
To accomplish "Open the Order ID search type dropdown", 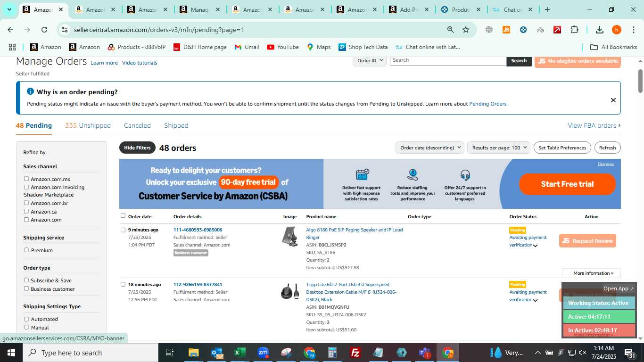I will coord(370,60).
